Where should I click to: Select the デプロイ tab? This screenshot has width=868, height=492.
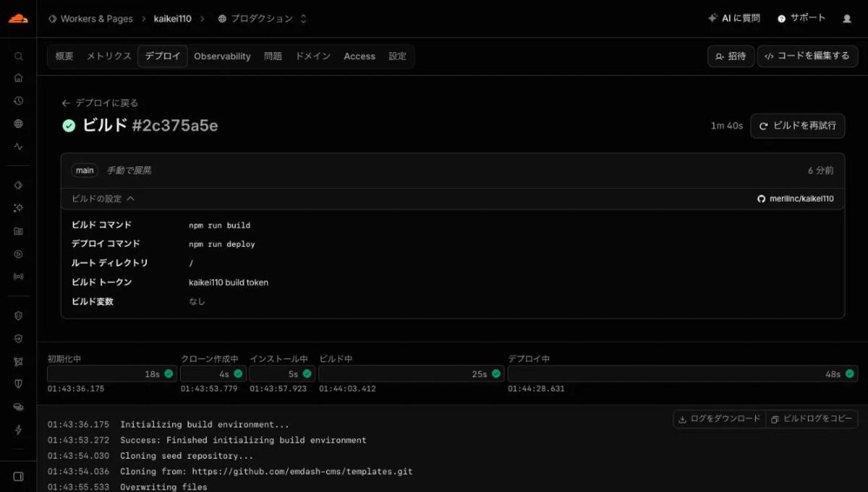click(x=163, y=56)
